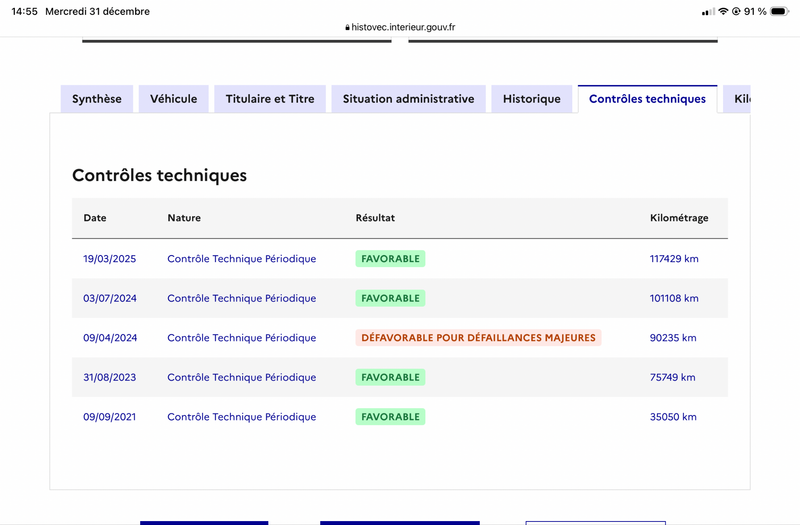The height and width of the screenshot is (525, 800).
Task: Click the DÉFAVORABLE POUR DÉFAILLANCES MAJEURES badge
Action: coord(478,338)
